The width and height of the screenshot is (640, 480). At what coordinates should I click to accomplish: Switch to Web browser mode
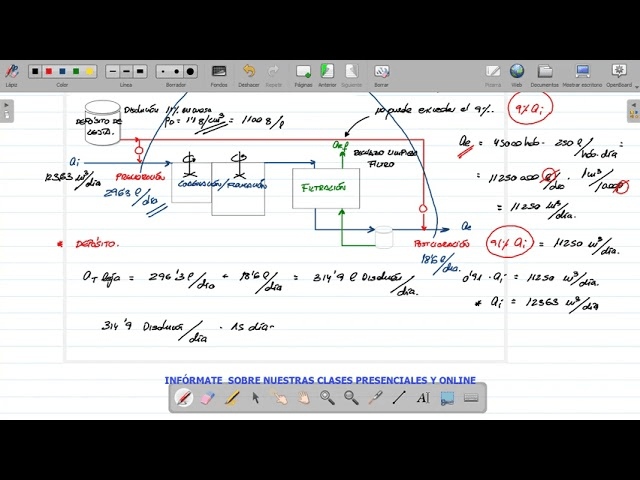click(x=517, y=73)
